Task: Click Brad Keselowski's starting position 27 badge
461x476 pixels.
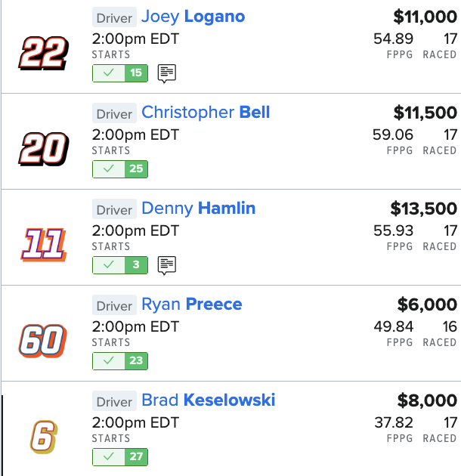Action: pyautogui.click(x=137, y=457)
